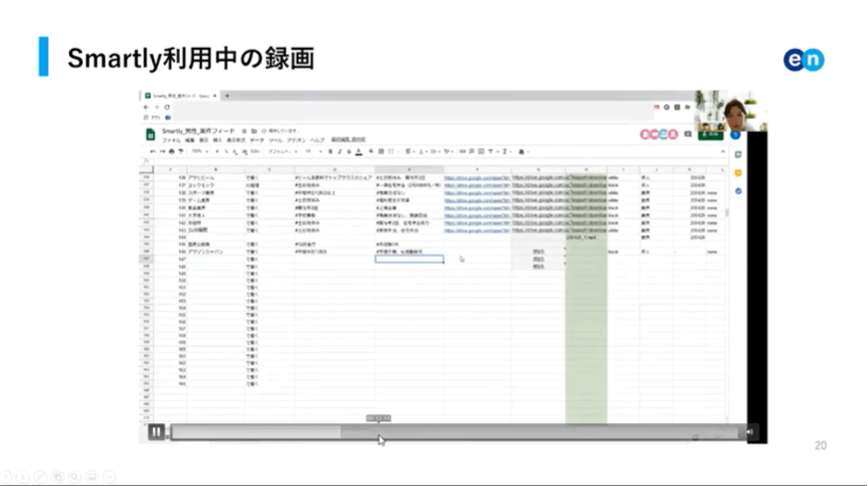The image size is (868, 486).
Task: Select the paint format tool
Action: click(x=181, y=151)
